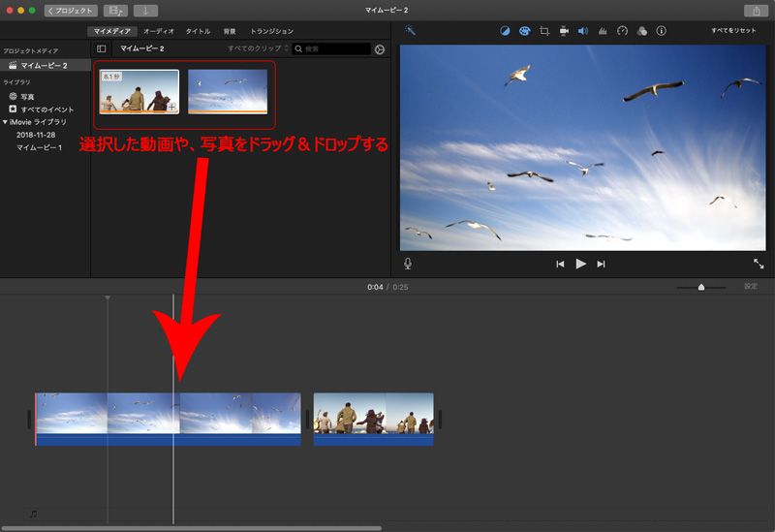Click the playhead marker at timeline top

(108, 297)
